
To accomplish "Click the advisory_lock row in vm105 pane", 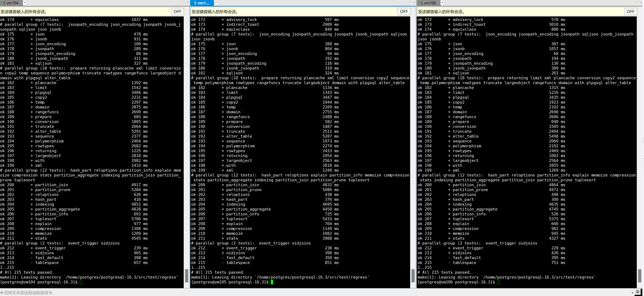I will click(x=265, y=20).
